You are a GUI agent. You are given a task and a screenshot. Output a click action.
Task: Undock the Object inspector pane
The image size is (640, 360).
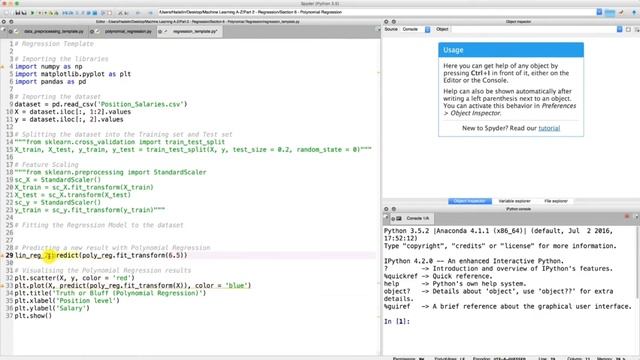coord(394,22)
